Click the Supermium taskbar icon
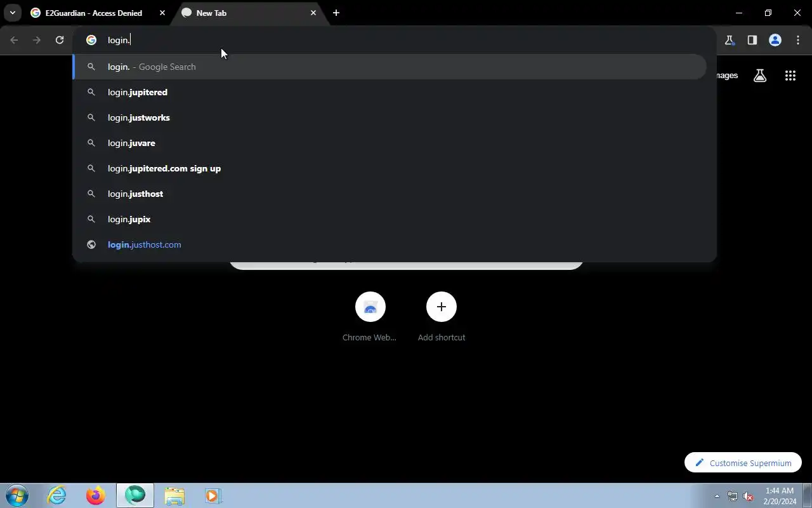The image size is (812, 508). click(134, 496)
